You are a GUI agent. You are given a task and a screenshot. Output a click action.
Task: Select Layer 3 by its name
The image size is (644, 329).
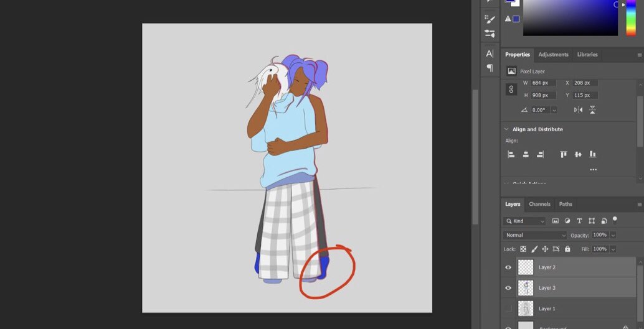pyautogui.click(x=547, y=288)
